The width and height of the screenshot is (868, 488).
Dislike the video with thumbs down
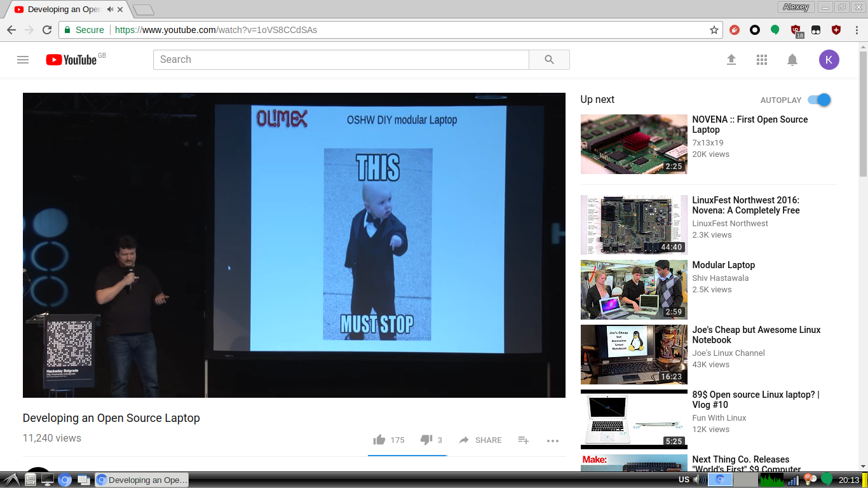(426, 440)
